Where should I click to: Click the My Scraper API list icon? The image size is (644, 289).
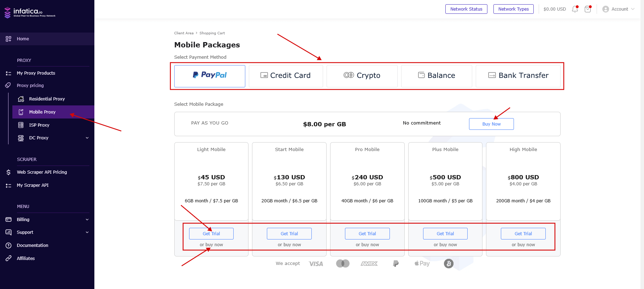(8, 185)
